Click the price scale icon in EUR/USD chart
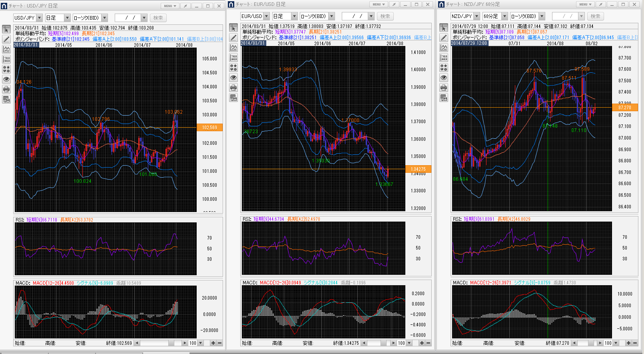The image size is (644, 354). pos(233,58)
